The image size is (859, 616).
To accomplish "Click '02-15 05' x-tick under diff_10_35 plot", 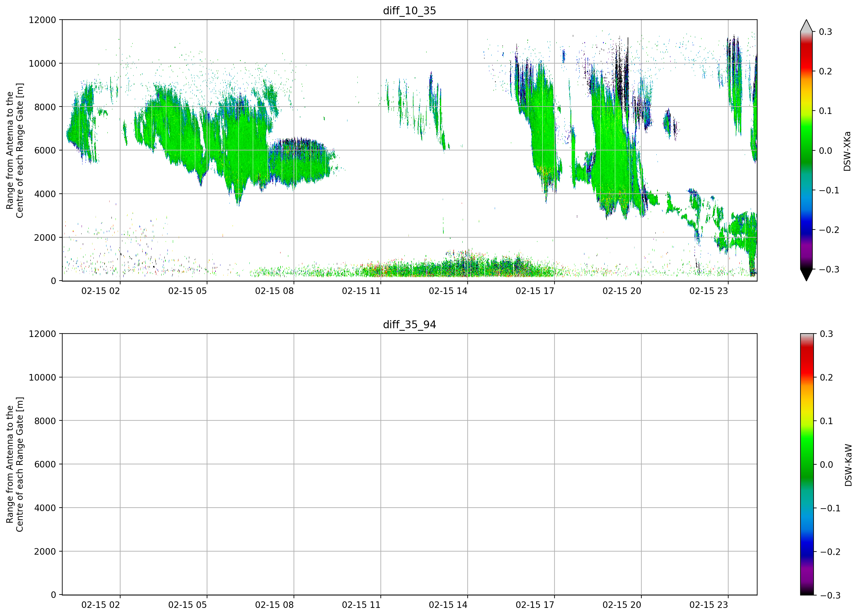I will 187,291.
